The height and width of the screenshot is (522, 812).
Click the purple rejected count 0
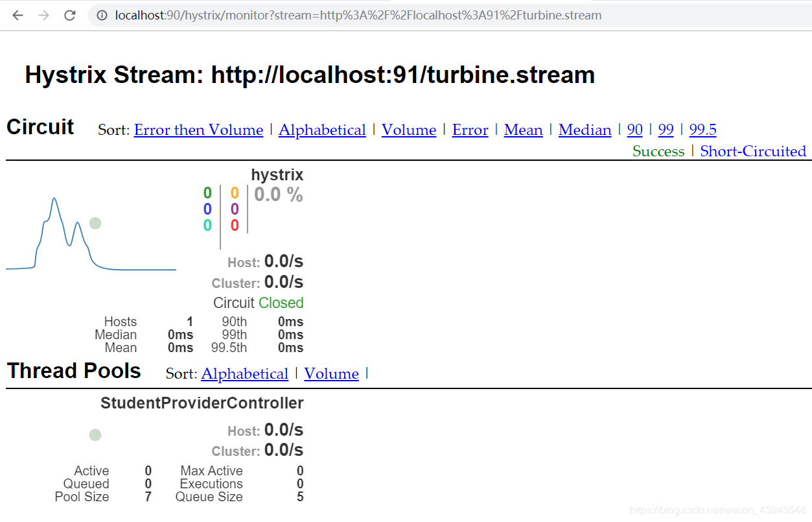pos(235,209)
